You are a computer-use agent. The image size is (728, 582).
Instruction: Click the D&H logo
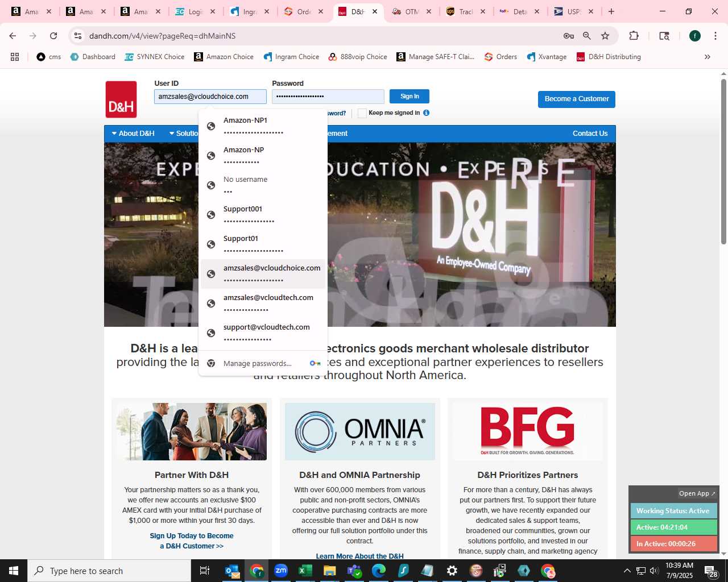(121, 99)
